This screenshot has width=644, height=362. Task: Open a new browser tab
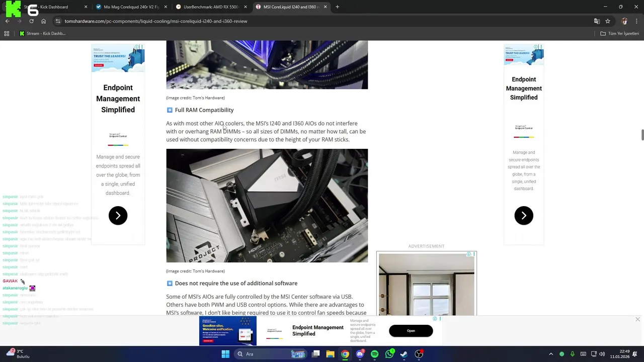[337, 7]
